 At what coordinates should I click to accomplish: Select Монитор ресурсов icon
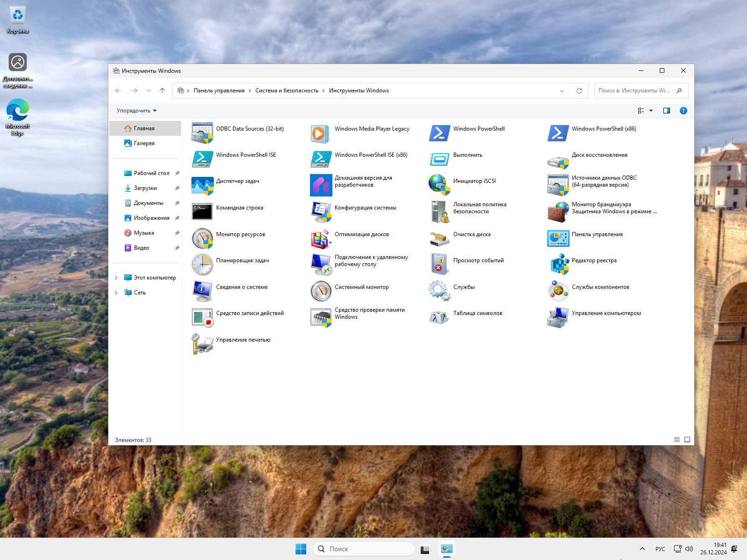pyautogui.click(x=202, y=238)
